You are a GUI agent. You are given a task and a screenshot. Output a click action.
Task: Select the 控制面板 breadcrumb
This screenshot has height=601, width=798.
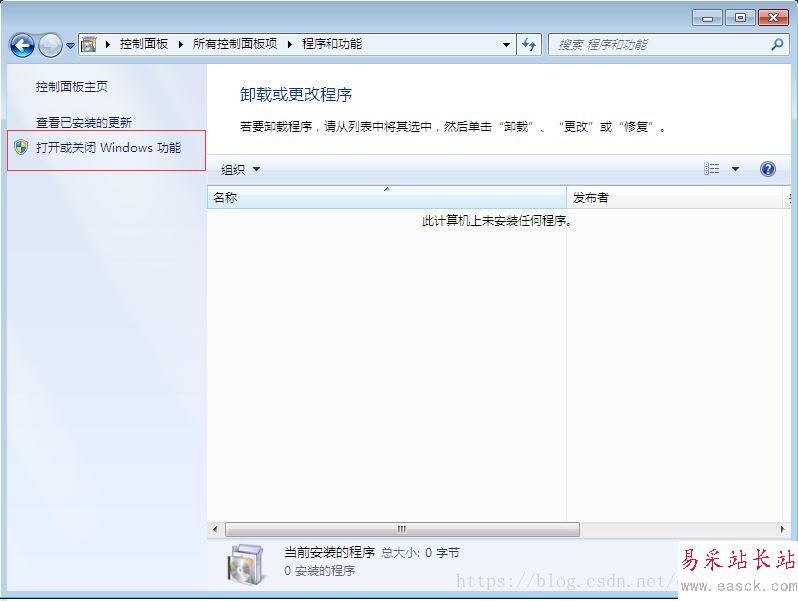point(144,44)
